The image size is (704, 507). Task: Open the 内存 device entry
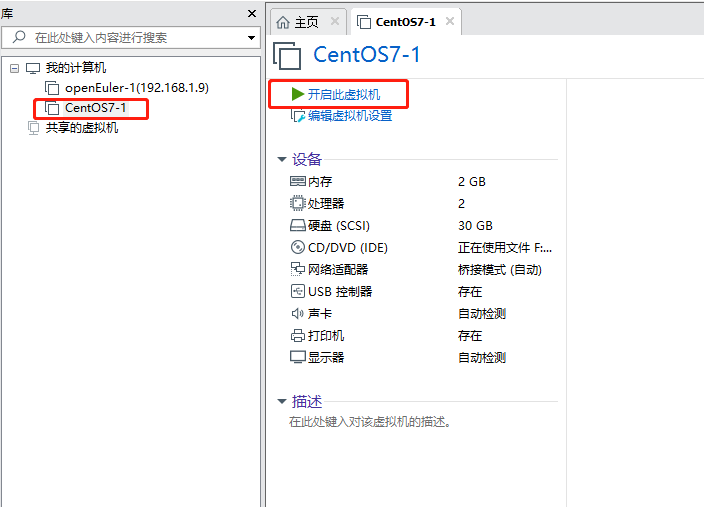tap(320, 181)
